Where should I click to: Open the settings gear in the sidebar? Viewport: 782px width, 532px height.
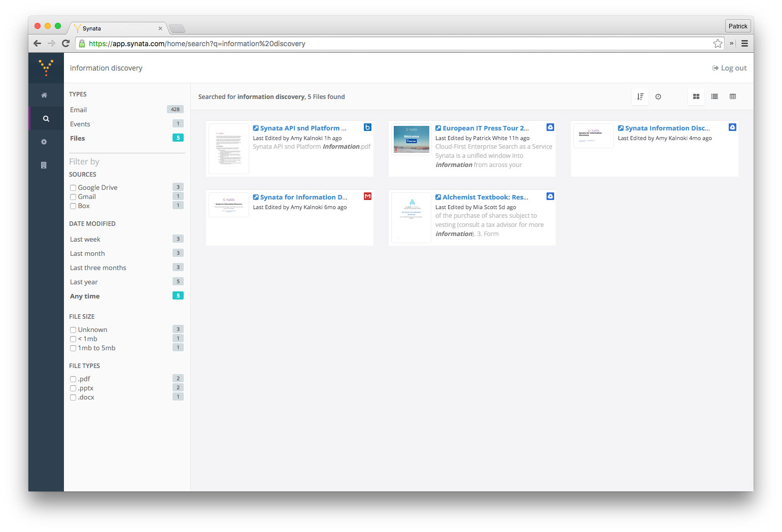pyautogui.click(x=44, y=142)
